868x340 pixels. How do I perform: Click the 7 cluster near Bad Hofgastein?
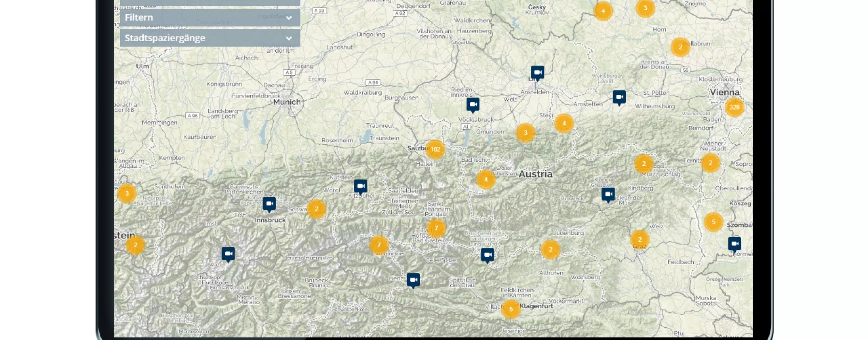click(437, 228)
